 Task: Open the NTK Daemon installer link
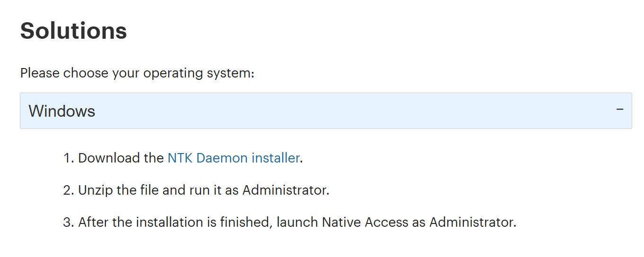pos(233,158)
